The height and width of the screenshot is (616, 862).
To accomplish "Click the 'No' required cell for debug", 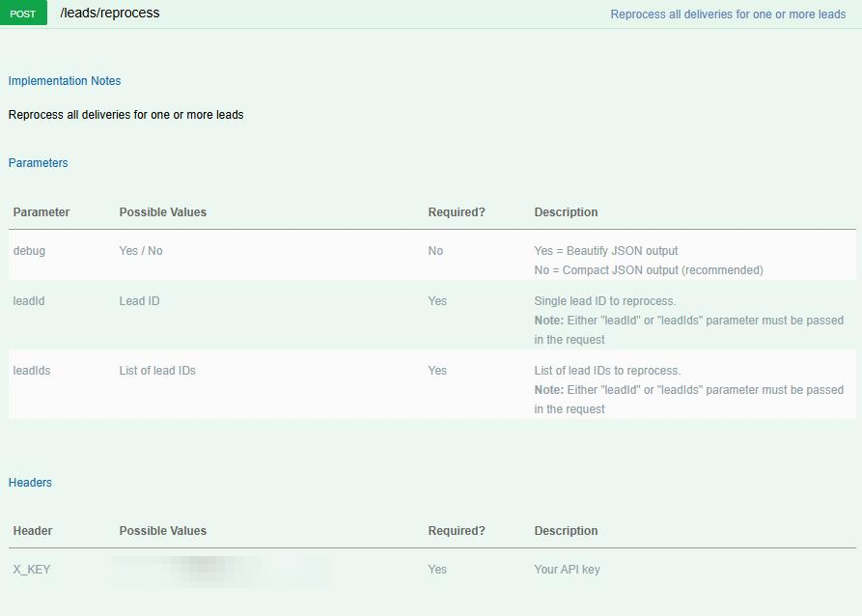I will tap(435, 251).
